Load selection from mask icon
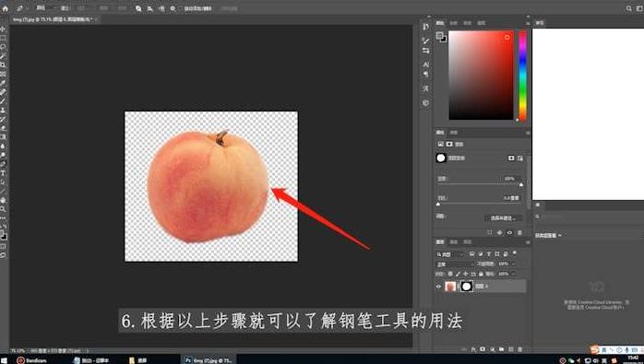Screen dimensions: 644x364 click(x=490, y=232)
